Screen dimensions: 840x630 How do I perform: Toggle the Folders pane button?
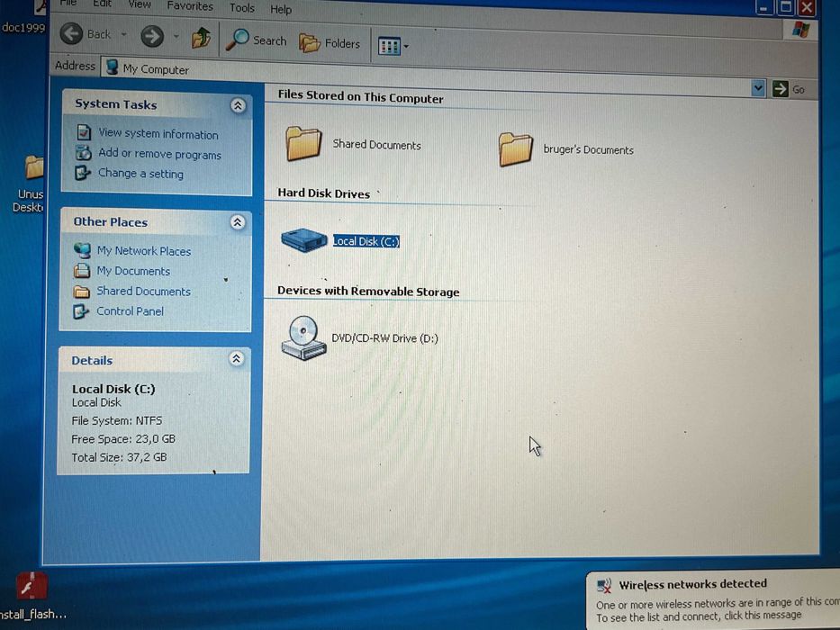click(x=330, y=43)
